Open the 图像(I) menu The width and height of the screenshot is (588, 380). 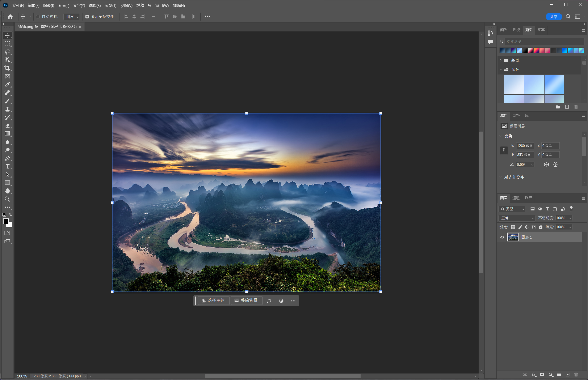(x=48, y=5)
